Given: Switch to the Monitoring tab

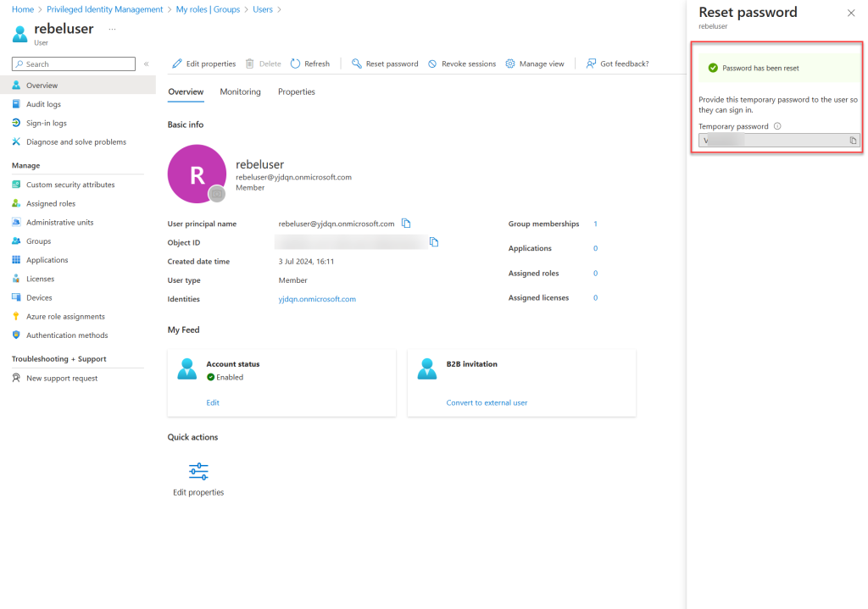Looking at the screenshot, I should click(240, 91).
